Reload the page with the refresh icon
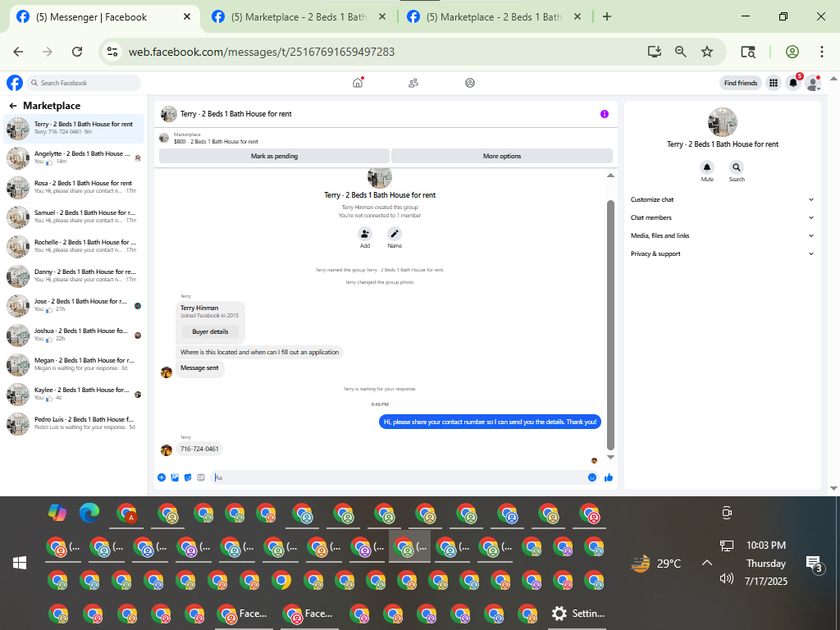This screenshot has width=840, height=630. [x=77, y=52]
